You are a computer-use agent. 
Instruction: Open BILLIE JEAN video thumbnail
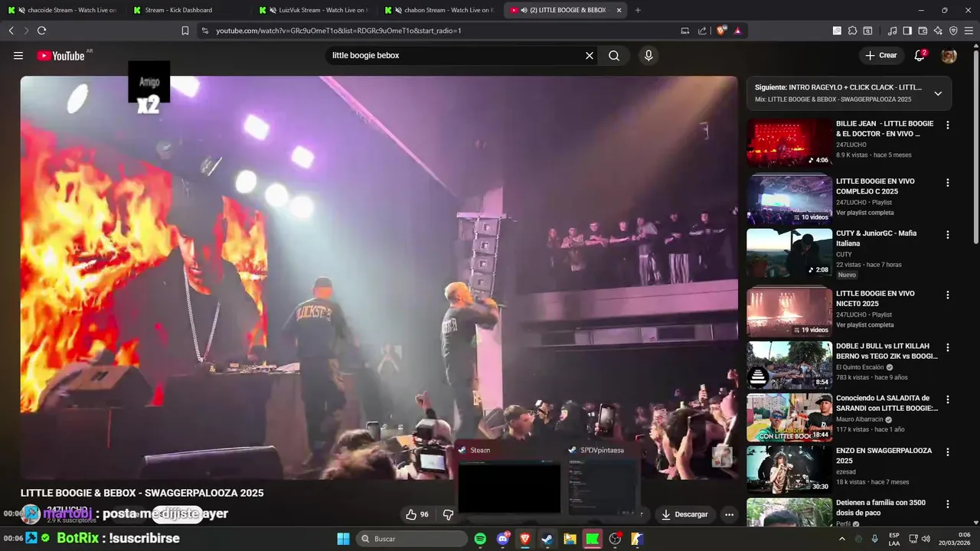pyautogui.click(x=789, y=142)
